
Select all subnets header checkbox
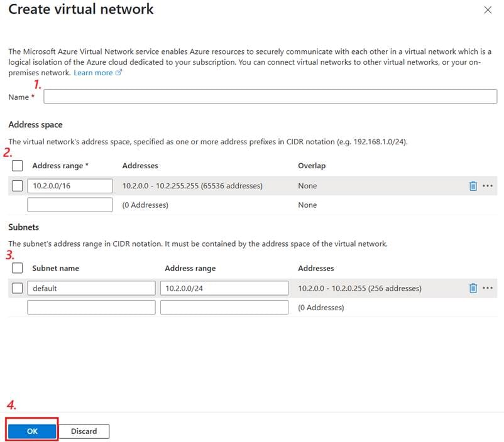tap(18, 268)
